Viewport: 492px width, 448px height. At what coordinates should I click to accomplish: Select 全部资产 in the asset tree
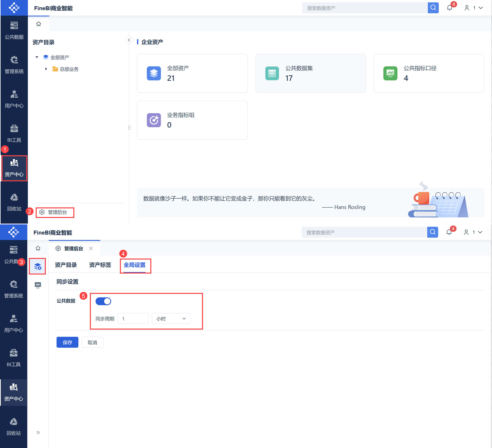pos(56,57)
